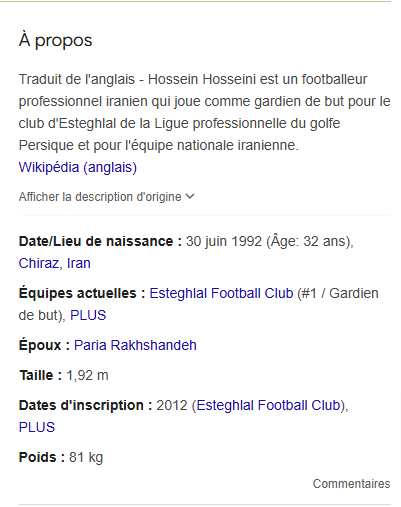The image size is (401, 507).
Task: Click the Commentaires feedback link
Action: pos(351,484)
